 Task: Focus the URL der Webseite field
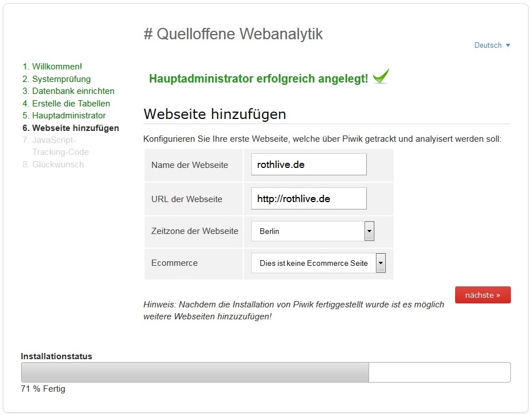[x=309, y=198]
